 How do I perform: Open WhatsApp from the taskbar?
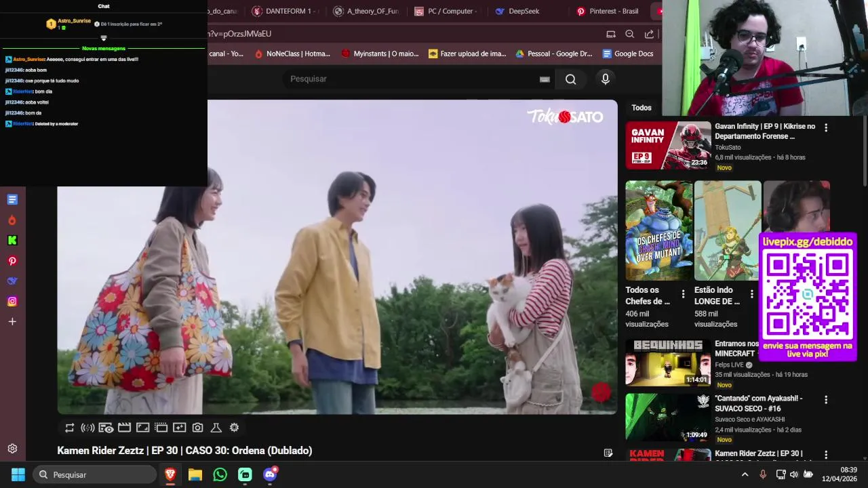click(x=220, y=474)
